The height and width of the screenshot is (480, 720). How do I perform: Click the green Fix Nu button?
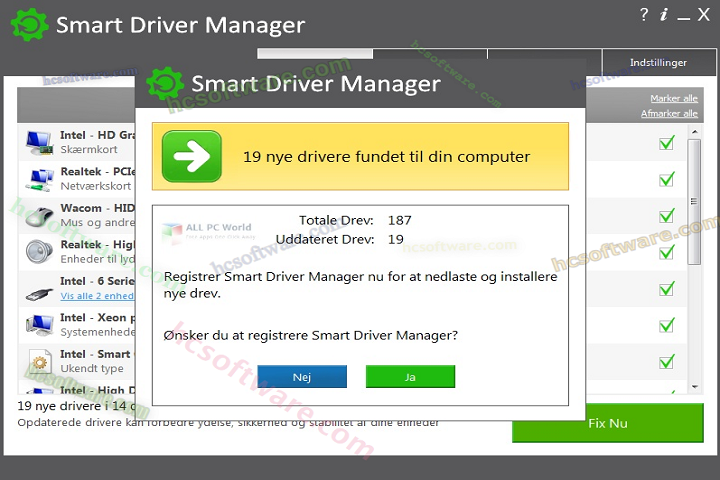(x=608, y=423)
